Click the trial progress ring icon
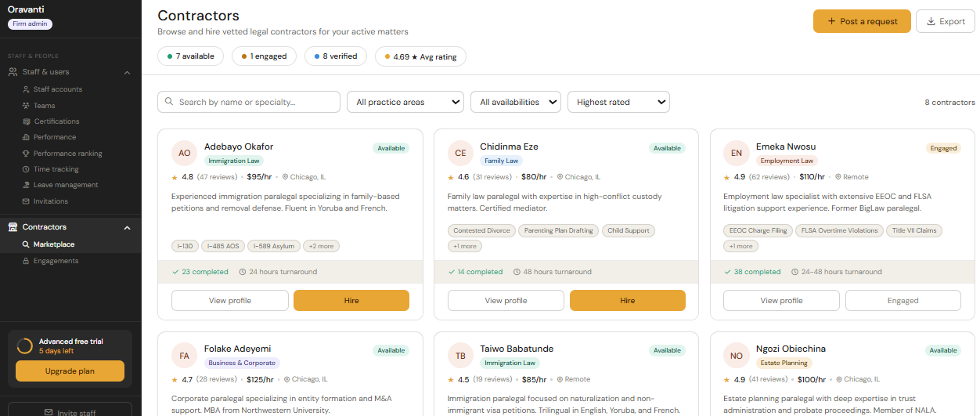Viewport: 980px width, 416px height. pyautogui.click(x=25, y=346)
